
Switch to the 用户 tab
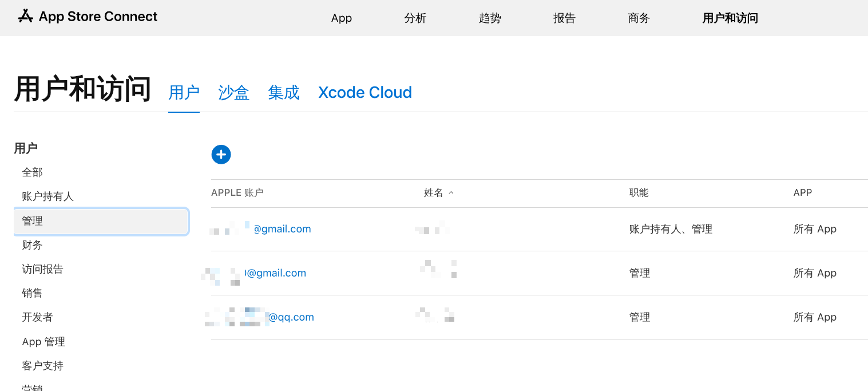point(184,92)
